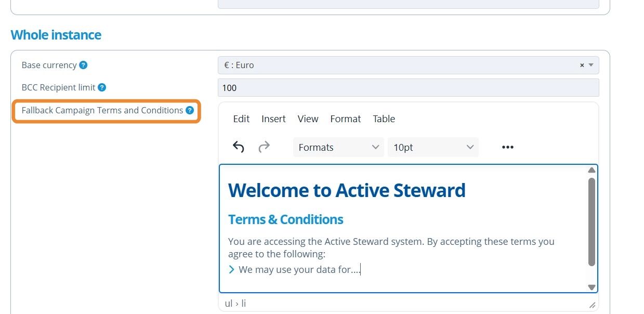Click the 'Base currency' label
Screen dimensions: 644x314
click(x=49, y=65)
